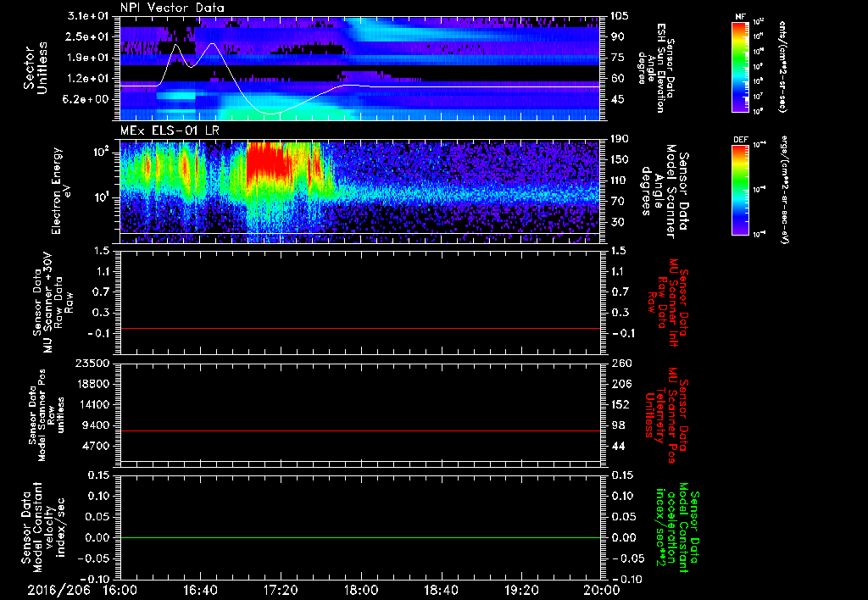The image size is (868, 600).
Task: Click the "98" telemetry axis value
Action: pos(618,425)
